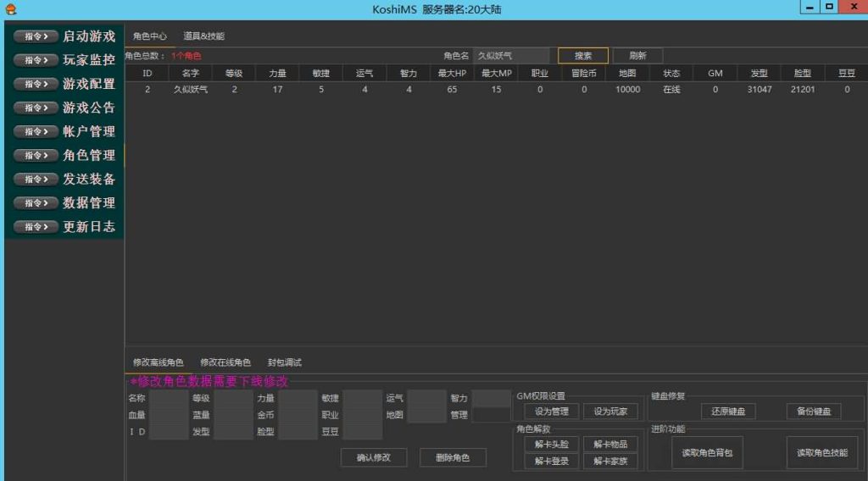Click the 指令 icon beside 游戏配置
This screenshot has width=868, height=481.
36,84
